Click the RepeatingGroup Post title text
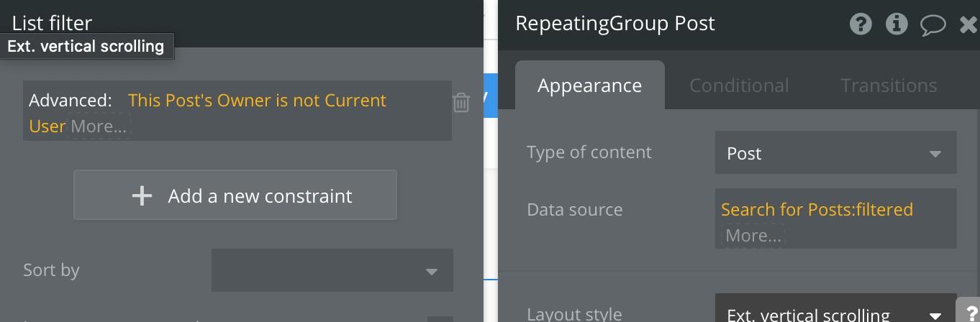Viewport: 980px width, 322px height. click(x=615, y=23)
